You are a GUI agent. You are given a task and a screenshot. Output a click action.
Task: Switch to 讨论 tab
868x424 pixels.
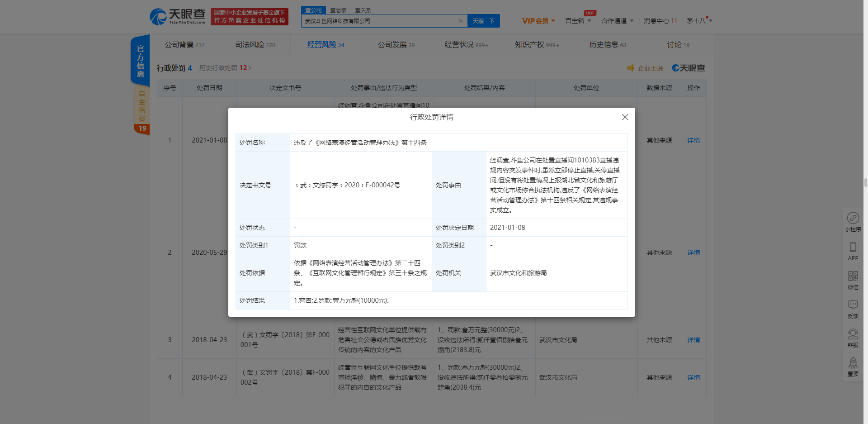[678, 45]
